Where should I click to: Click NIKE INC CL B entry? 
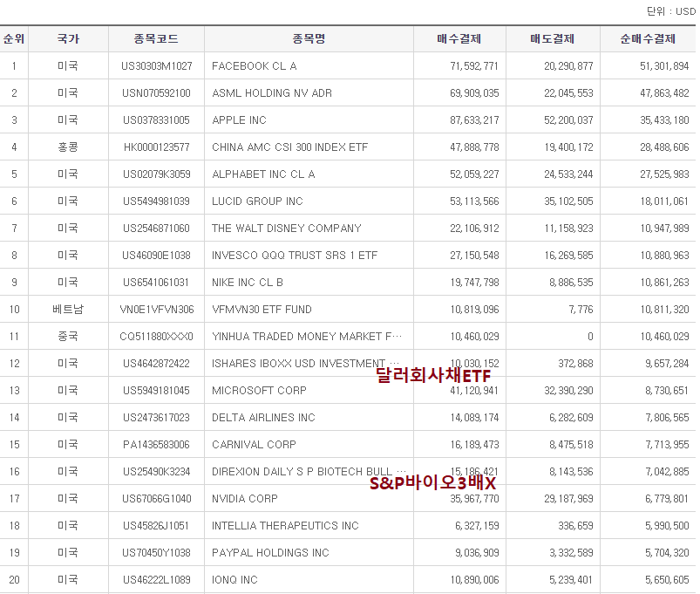pos(248,283)
